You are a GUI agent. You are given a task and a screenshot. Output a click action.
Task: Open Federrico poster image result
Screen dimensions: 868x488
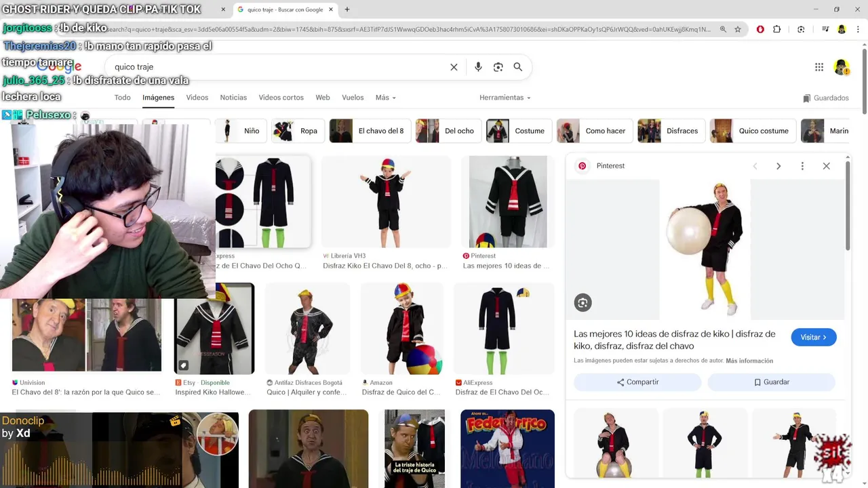[x=507, y=449]
